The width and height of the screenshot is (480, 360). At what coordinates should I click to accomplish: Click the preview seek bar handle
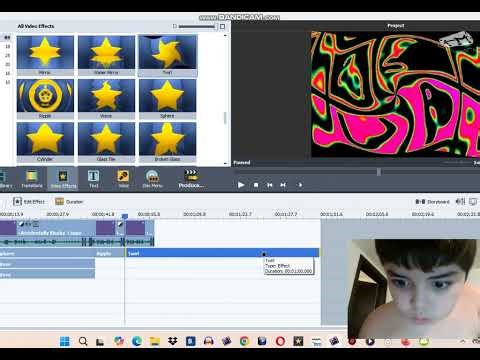pos(379,172)
